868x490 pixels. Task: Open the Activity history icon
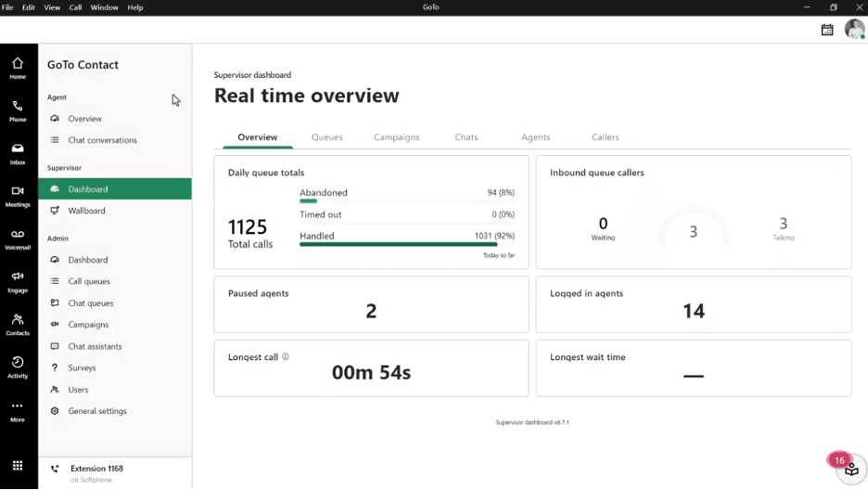[18, 367]
